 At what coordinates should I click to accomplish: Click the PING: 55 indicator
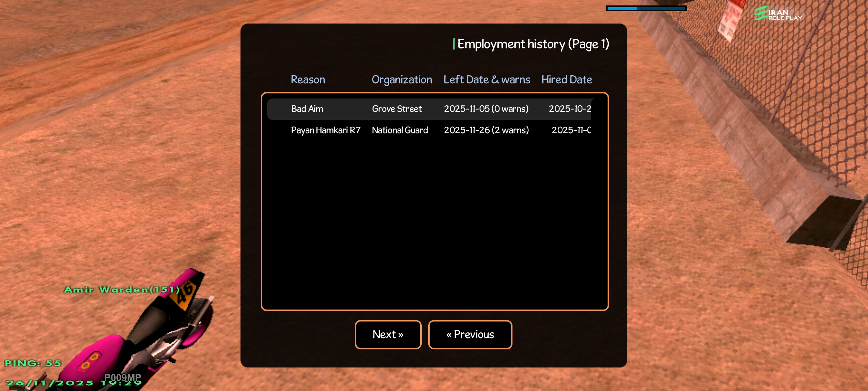[x=33, y=363]
